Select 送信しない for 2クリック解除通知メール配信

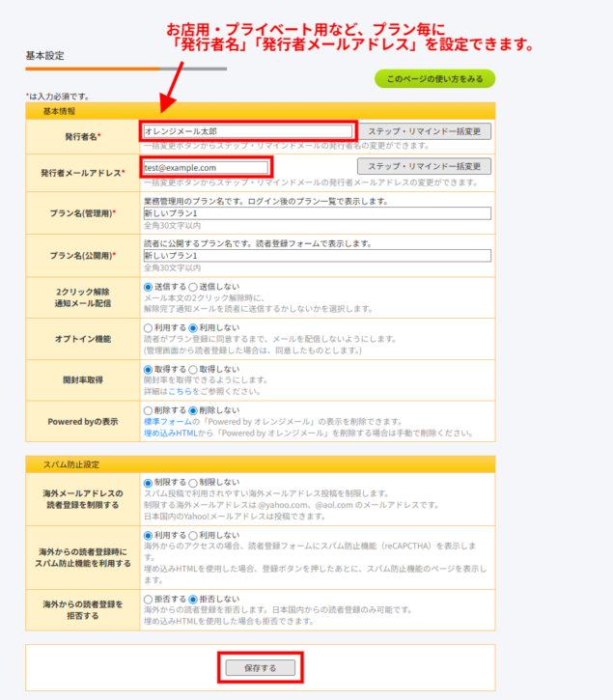(x=193, y=287)
